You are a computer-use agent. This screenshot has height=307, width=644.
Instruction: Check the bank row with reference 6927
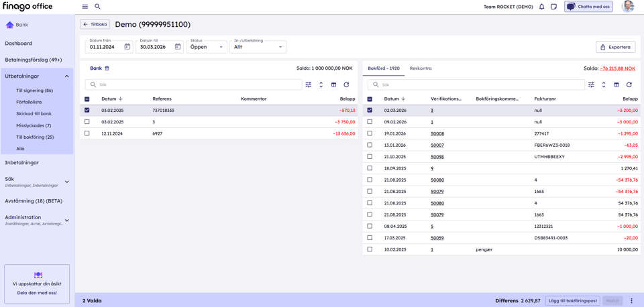point(87,133)
